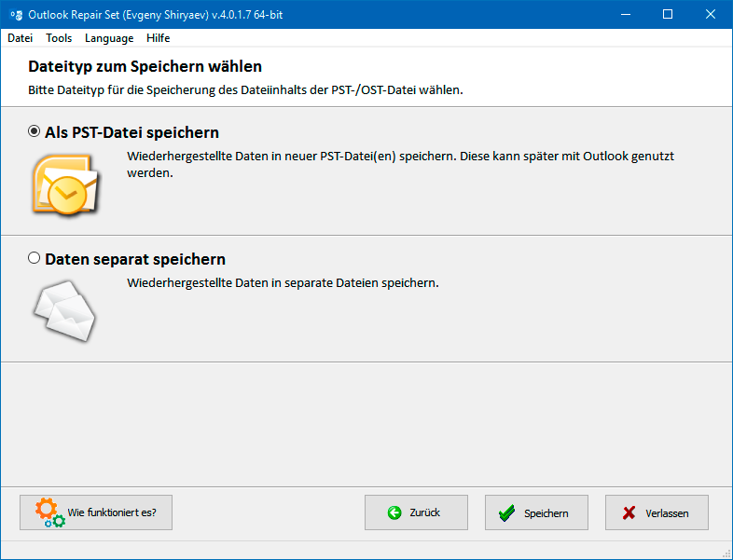Exit via the Verlassen button

pyautogui.click(x=657, y=512)
